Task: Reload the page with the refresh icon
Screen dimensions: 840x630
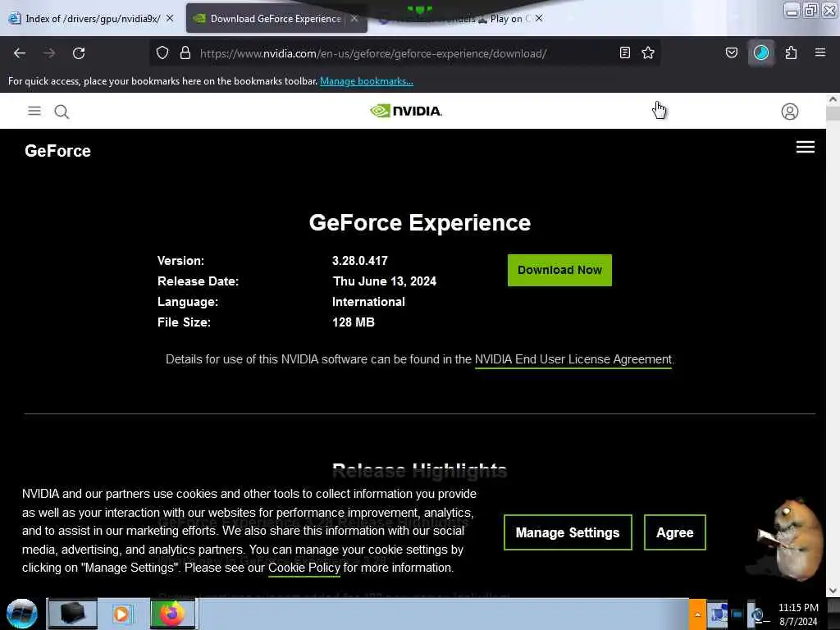Action: 79,53
